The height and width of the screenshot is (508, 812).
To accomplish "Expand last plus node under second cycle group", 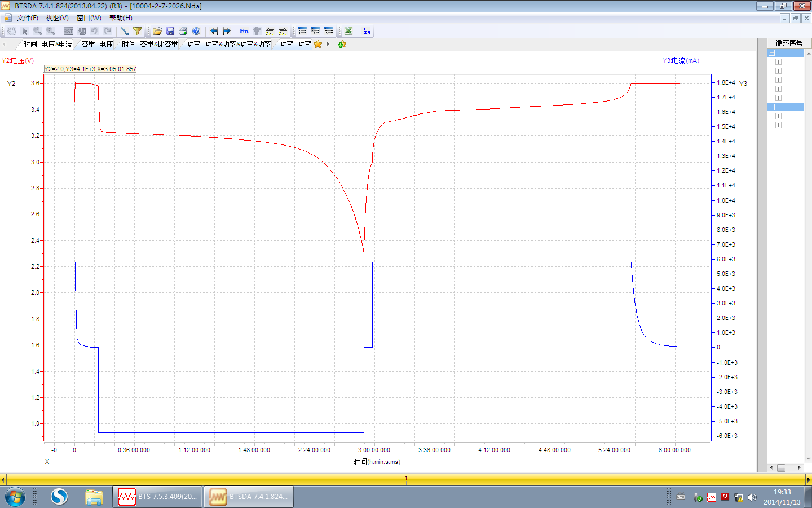I will pos(778,125).
